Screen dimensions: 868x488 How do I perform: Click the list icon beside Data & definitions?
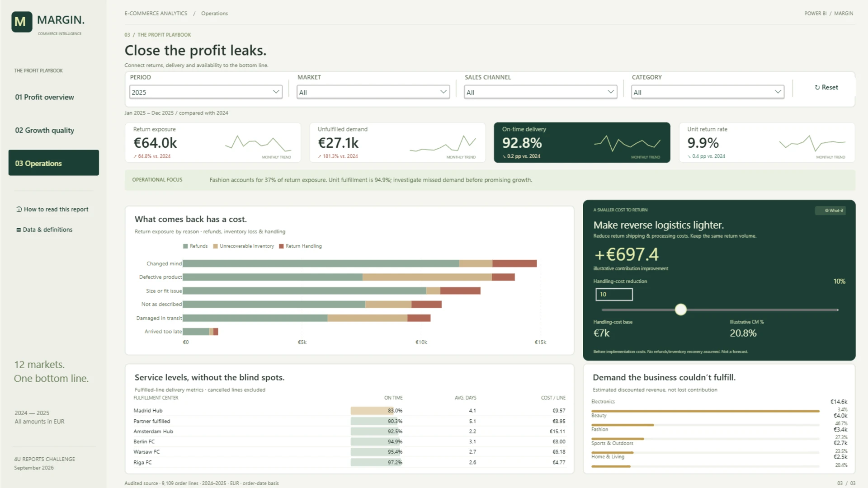coord(19,230)
